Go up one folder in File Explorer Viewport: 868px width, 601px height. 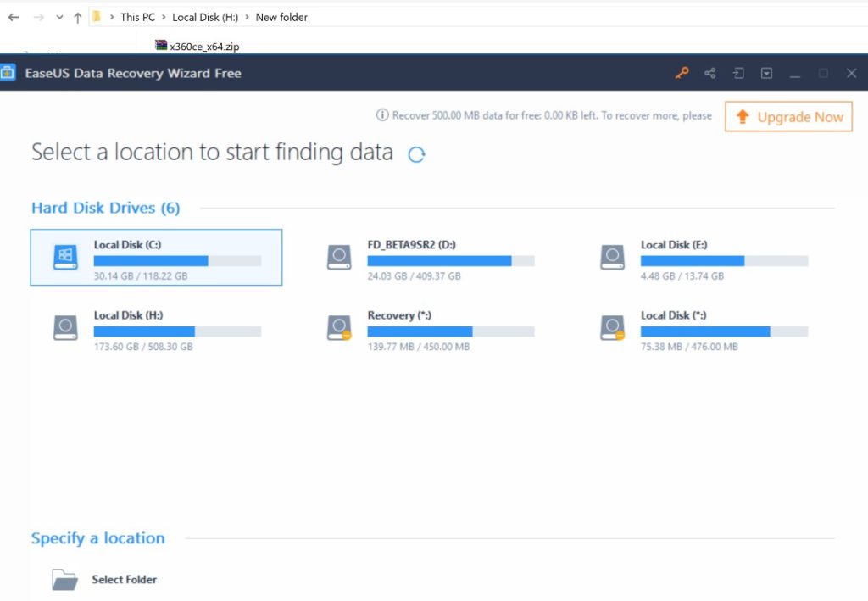tap(77, 18)
